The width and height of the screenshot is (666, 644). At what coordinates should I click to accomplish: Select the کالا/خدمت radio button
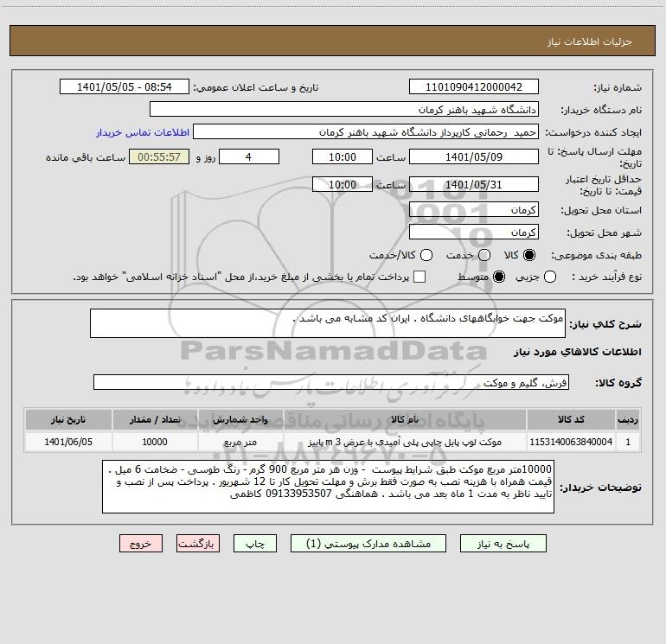click(x=426, y=255)
